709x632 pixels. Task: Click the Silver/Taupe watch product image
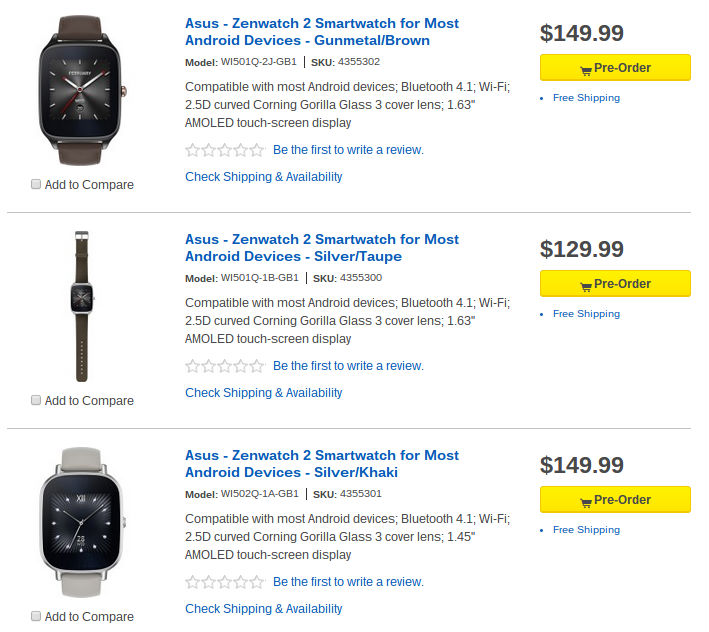click(x=82, y=305)
